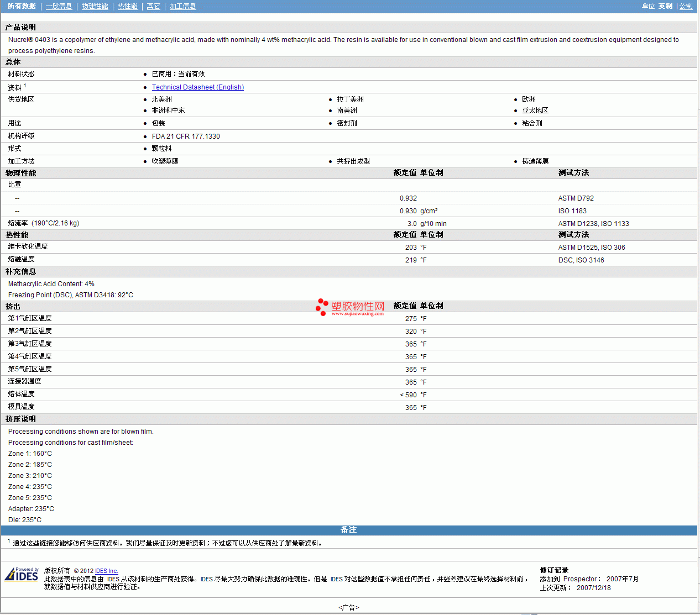The image size is (700, 615).
Task: Click the 上次更新 2007/12/18 entry
Action: click(x=575, y=588)
